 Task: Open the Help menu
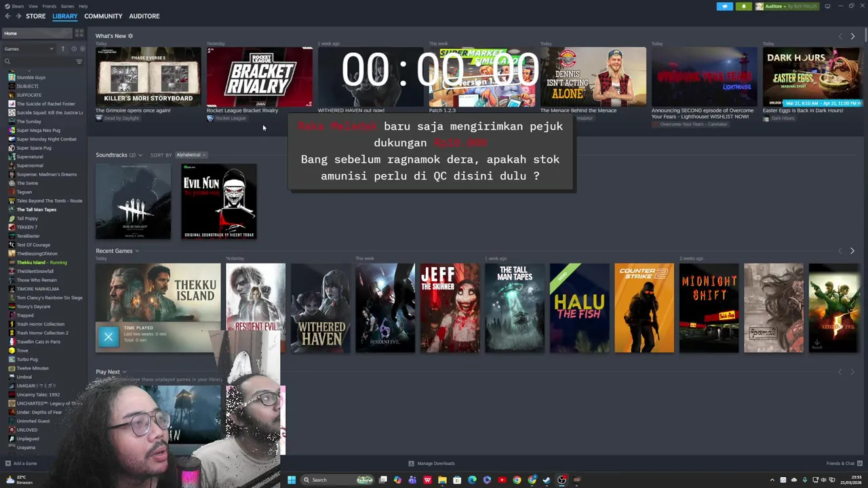pyautogui.click(x=83, y=6)
